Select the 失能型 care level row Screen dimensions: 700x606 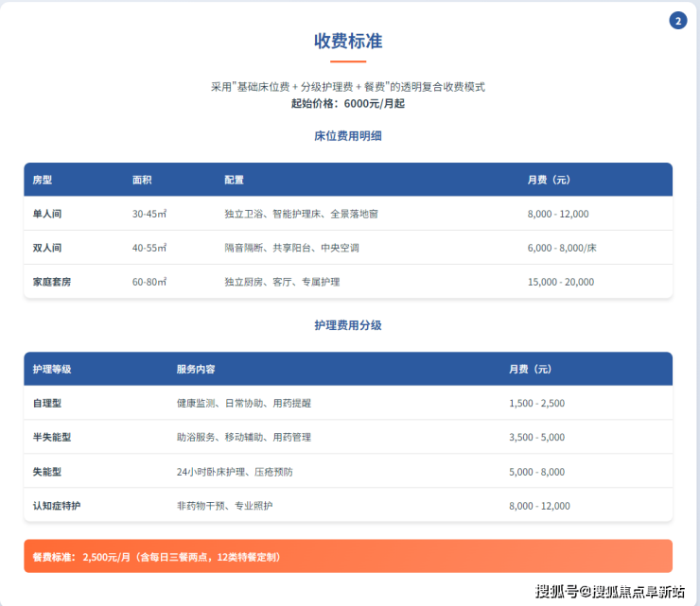[47, 471]
